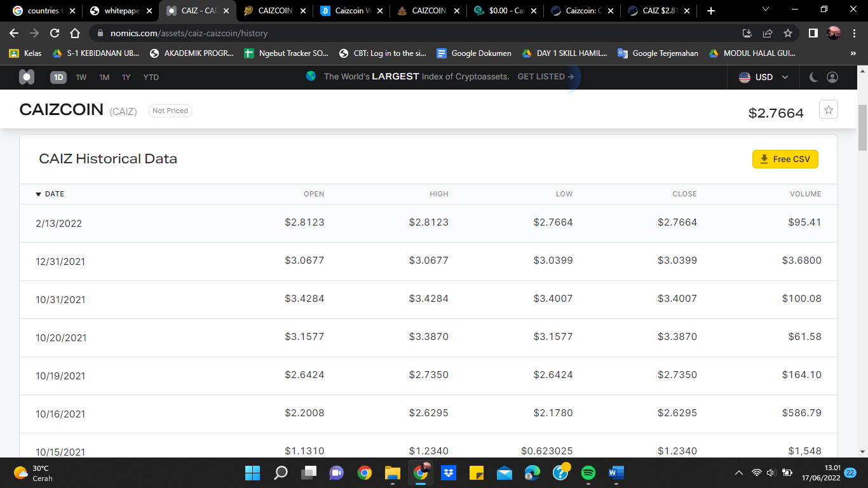
Task: Open Microsoft Edge from taskbar
Action: (x=532, y=473)
